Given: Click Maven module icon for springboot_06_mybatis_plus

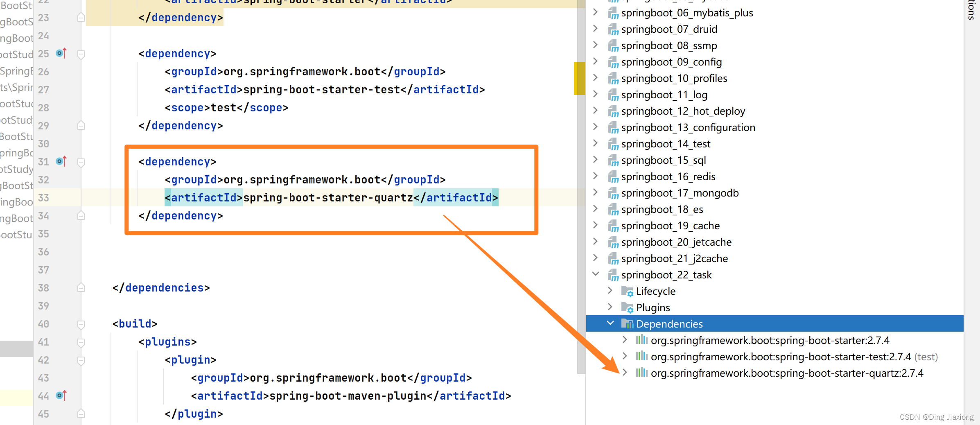Looking at the screenshot, I should pyautogui.click(x=613, y=13).
